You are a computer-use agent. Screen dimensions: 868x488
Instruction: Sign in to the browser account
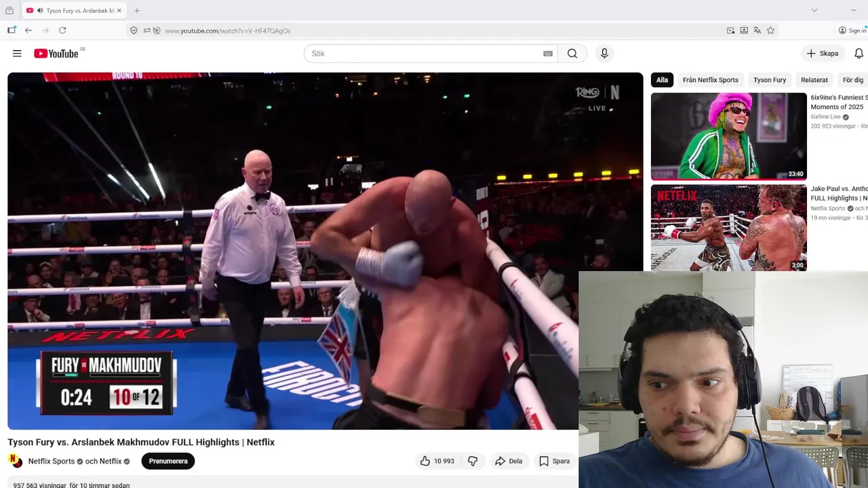[x=852, y=30]
